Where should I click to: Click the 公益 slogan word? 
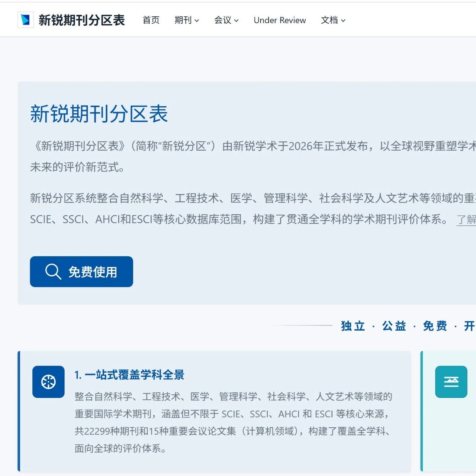click(x=394, y=326)
